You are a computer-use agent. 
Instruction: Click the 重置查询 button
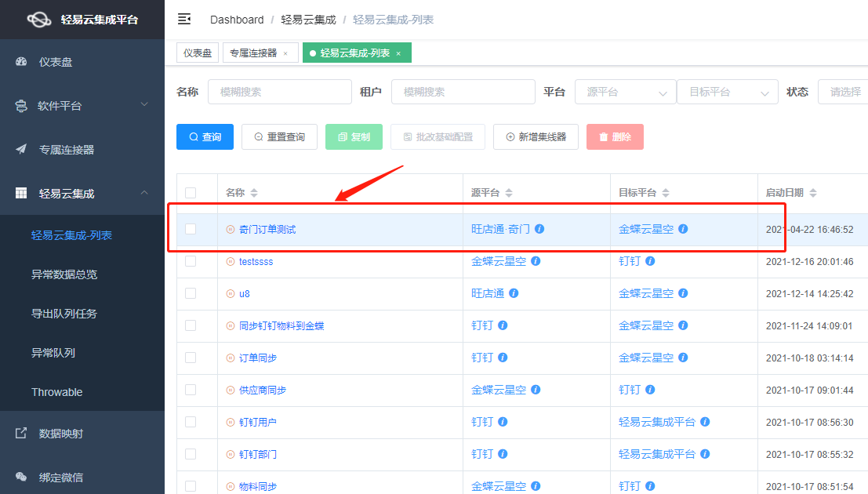click(280, 136)
